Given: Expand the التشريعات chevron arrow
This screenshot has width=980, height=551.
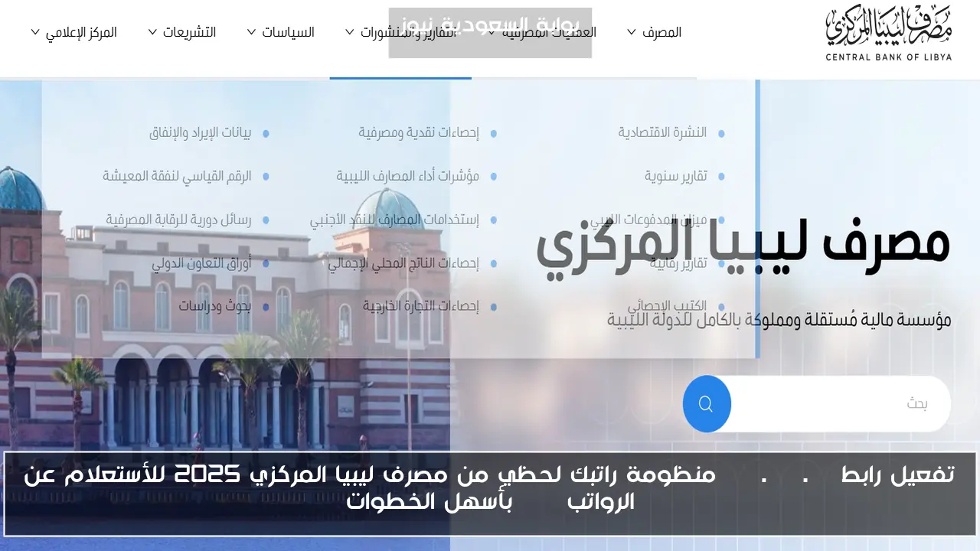Looking at the screenshot, I should coord(152,32).
